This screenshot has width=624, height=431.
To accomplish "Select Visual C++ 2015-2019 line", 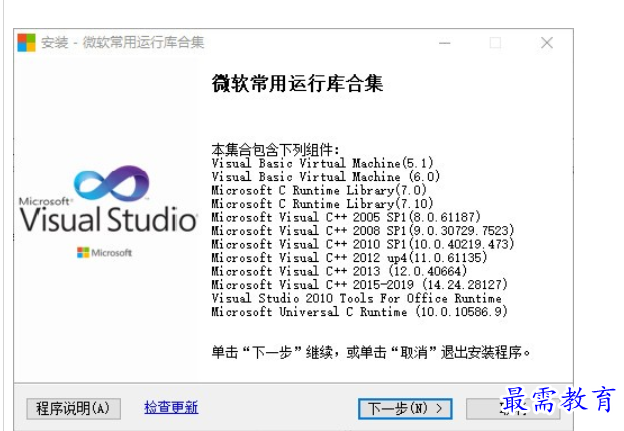I will [360, 285].
